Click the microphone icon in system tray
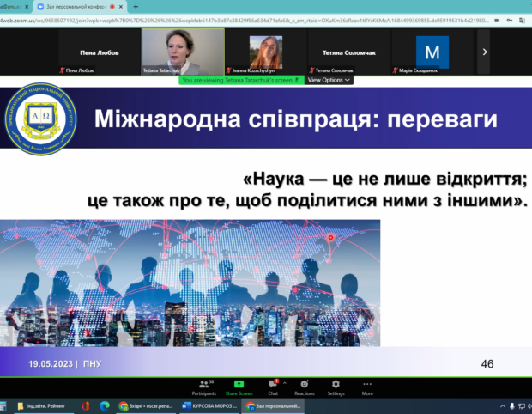This screenshot has height=414, width=532. pos(512,406)
